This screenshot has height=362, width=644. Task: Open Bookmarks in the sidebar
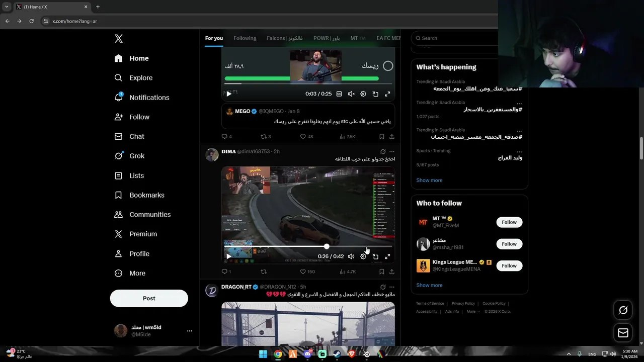coord(139,195)
